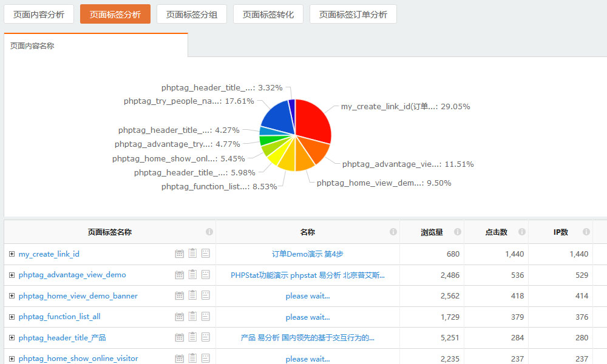Click info icon beside 浏览量 header
The height and width of the screenshot is (364, 607).
[x=458, y=232]
